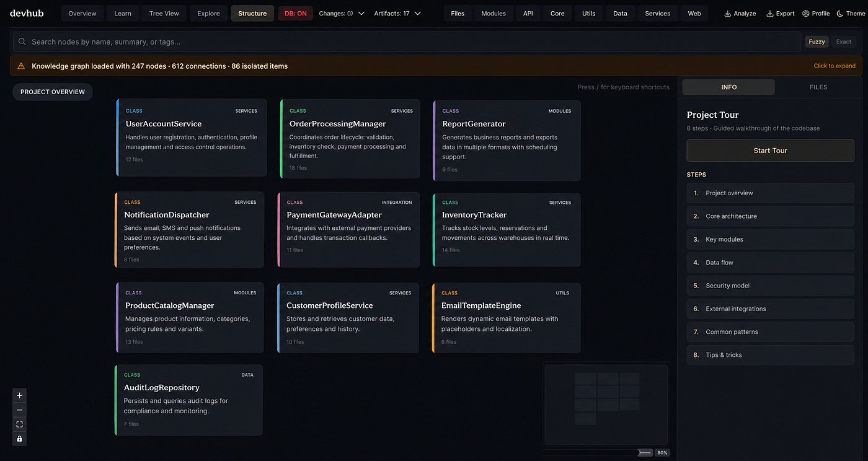
Task: Open the ReportGenerator card
Action: pos(507,140)
